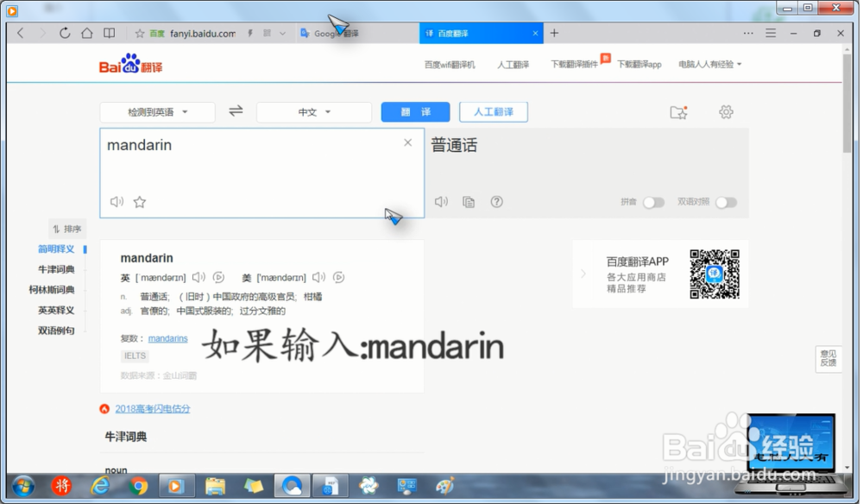Click the browser forward arrow
Screen dimensions: 863x504
point(42,33)
